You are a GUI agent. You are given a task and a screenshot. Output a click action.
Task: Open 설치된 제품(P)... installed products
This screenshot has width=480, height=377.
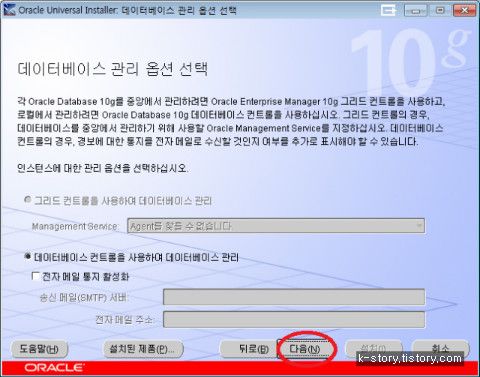pyautogui.click(x=143, y=349)
